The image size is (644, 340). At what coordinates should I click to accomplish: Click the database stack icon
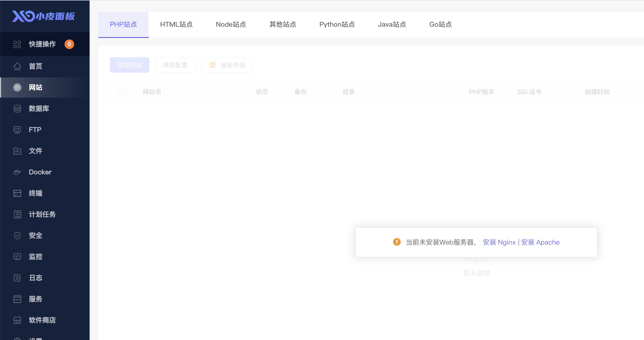17,109
